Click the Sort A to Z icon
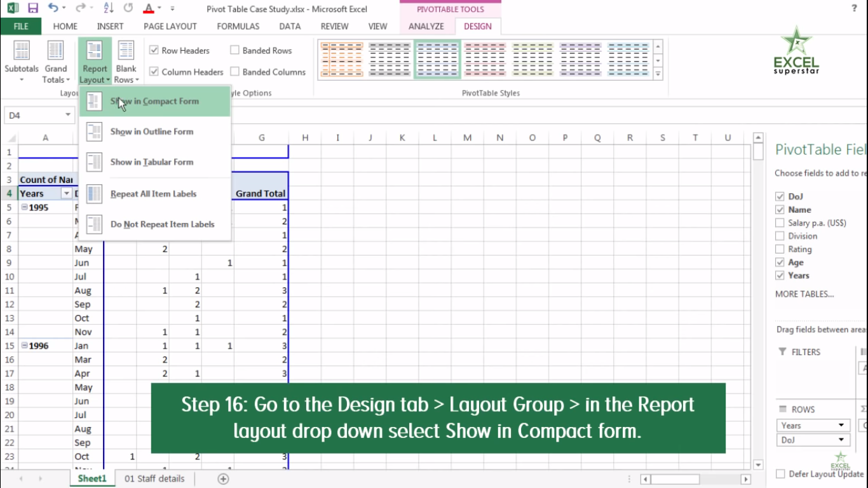The width and height of the screenshot is (868, 488). 108,8
